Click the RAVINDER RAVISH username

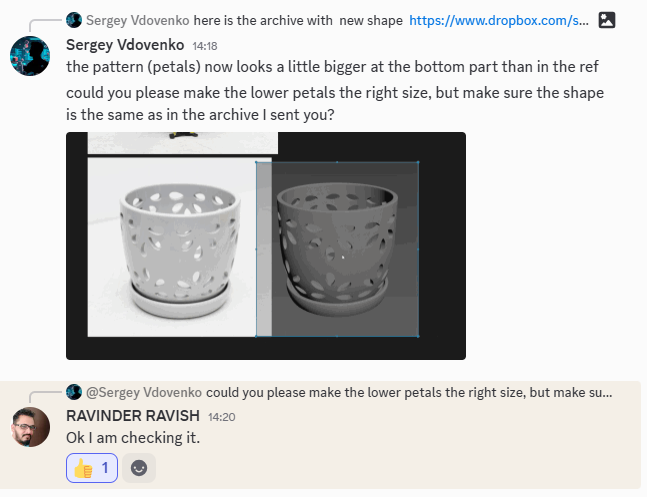133,416
